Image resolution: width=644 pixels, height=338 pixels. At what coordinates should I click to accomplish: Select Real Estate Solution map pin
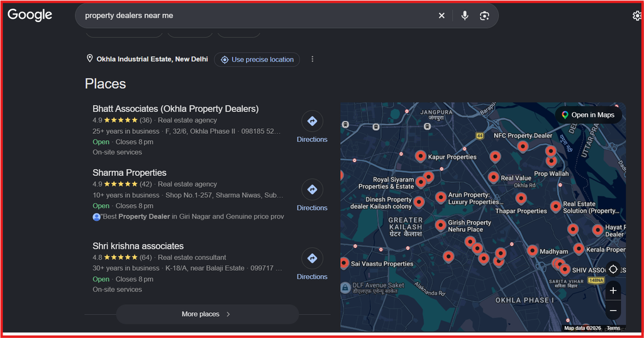[555, 206]
